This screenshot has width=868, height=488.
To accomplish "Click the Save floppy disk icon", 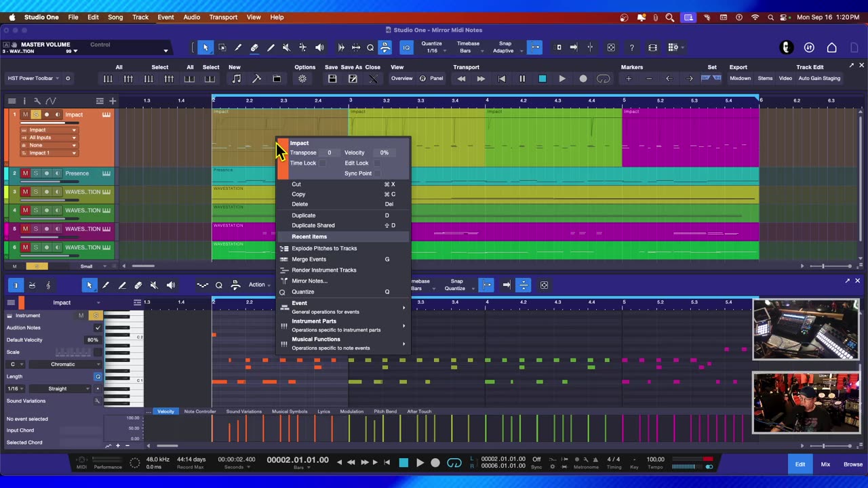I will coord(332,79).
